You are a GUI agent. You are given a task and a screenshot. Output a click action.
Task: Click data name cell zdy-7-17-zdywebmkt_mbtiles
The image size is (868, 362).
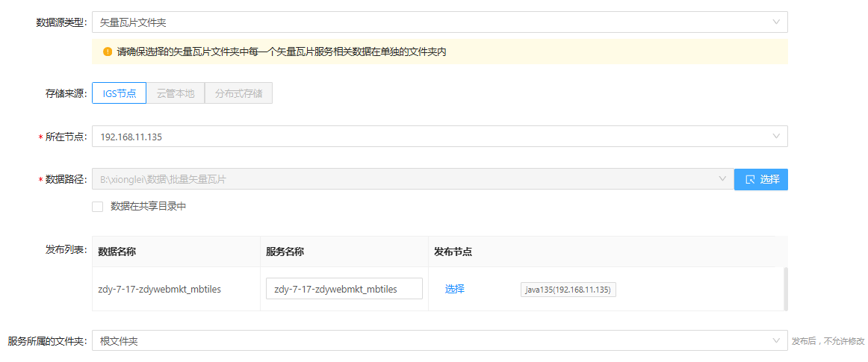click(159, 289)
